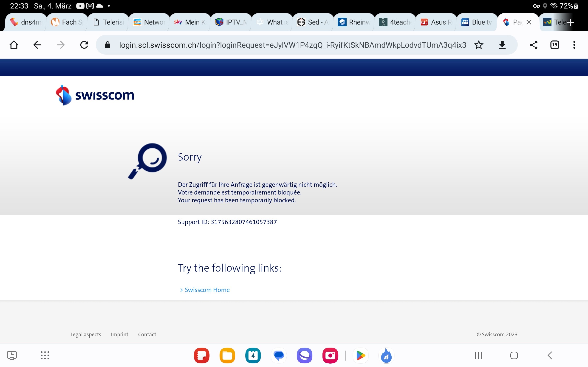Open the three-dot browser menu

pyautogui.click(x=574, y=45)
